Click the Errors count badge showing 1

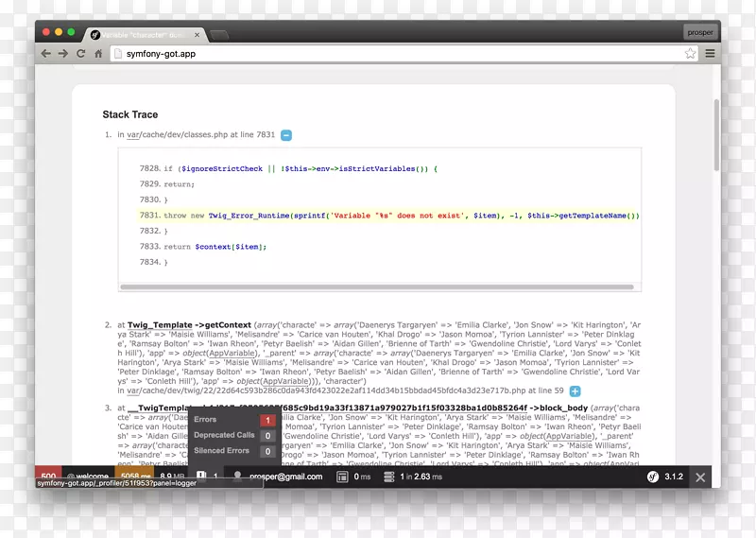coord(267,420)
